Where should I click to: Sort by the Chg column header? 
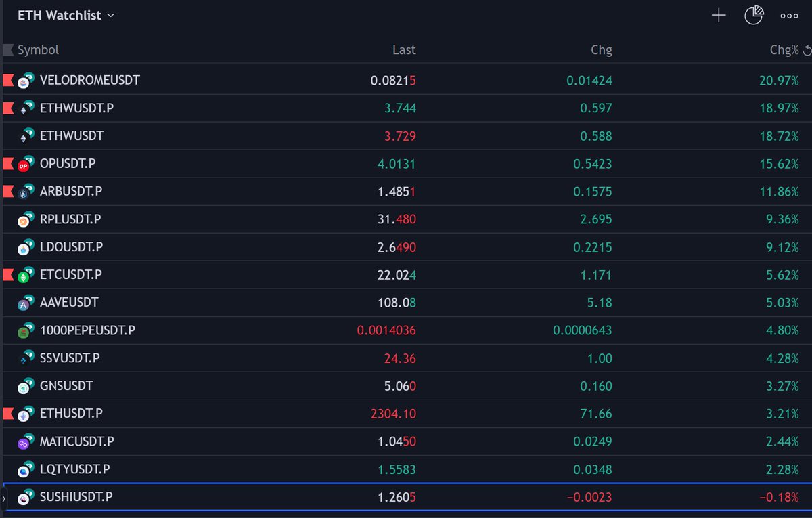601,50
